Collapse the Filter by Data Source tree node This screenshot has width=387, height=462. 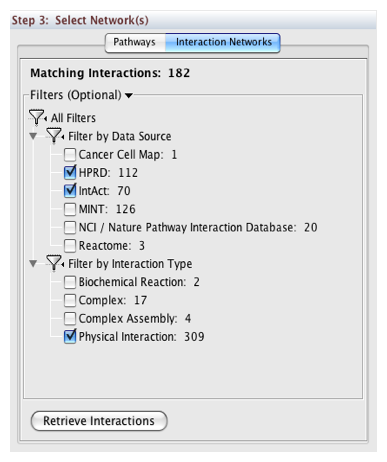point(33,136)
